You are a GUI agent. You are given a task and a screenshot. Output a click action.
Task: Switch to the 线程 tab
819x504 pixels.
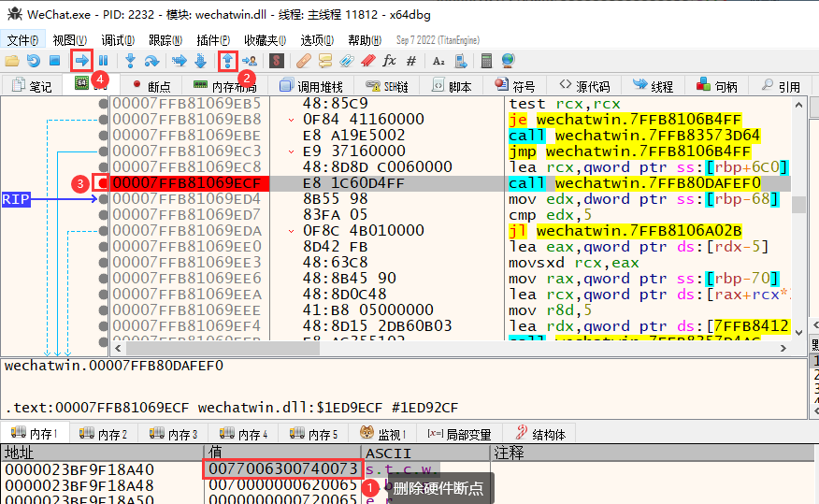(653, 86)
